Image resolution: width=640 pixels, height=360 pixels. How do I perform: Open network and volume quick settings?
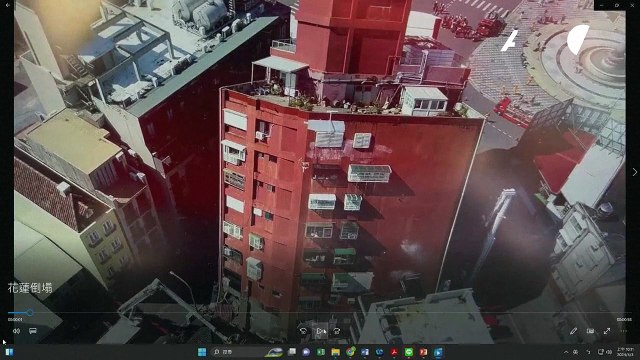(604, 352)
